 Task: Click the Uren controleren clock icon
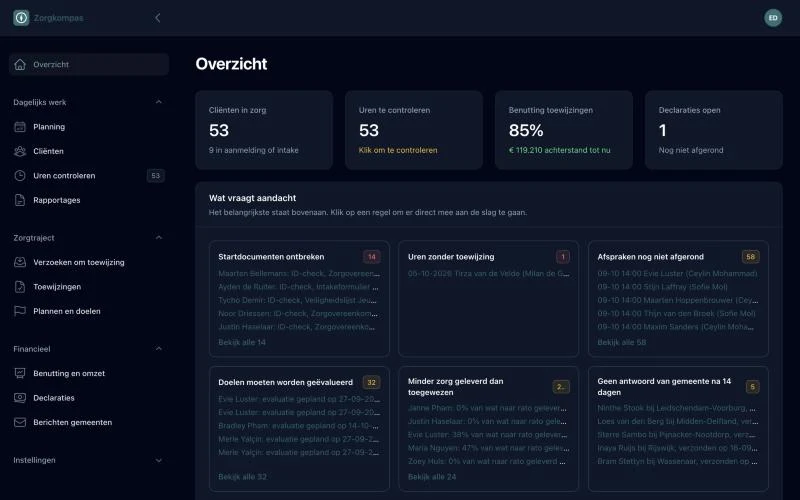[x=20, y=176]
